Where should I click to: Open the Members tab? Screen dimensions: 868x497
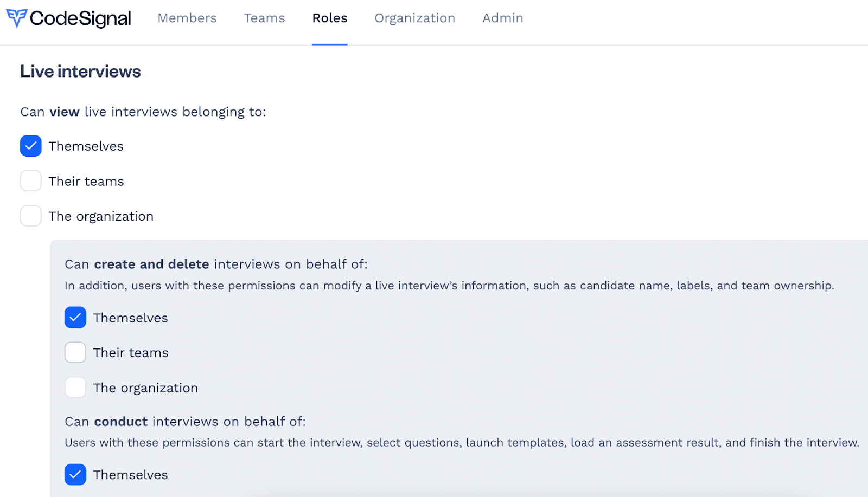187,18
